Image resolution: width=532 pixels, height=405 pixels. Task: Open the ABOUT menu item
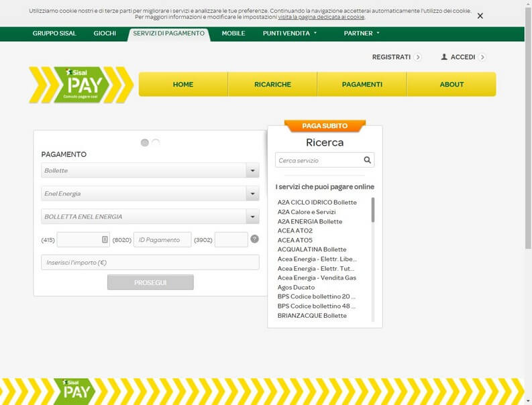pyautogui.click(x=451, y=84)
